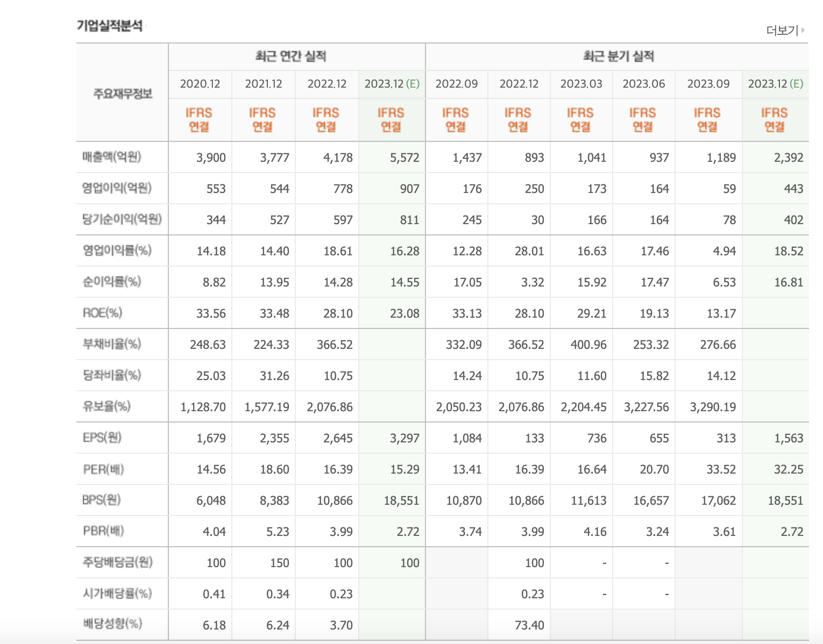Click the 73.40 payout ratio value
This screenshot has height=644, width=823.
pyautogui.click(x=529, y=626)
